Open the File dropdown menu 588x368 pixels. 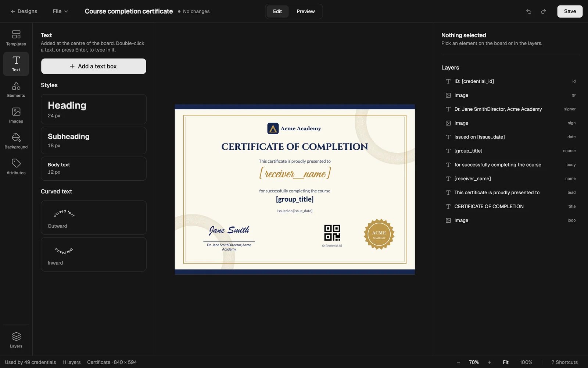(x=60, y=11)
